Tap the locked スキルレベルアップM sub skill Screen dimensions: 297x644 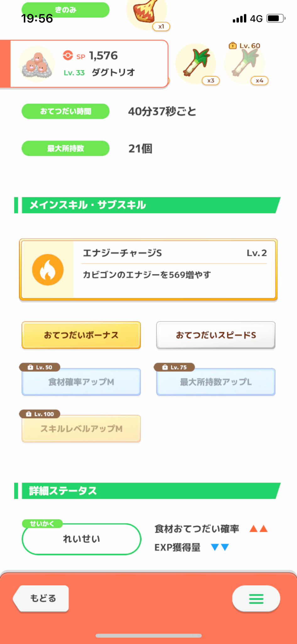81,429
